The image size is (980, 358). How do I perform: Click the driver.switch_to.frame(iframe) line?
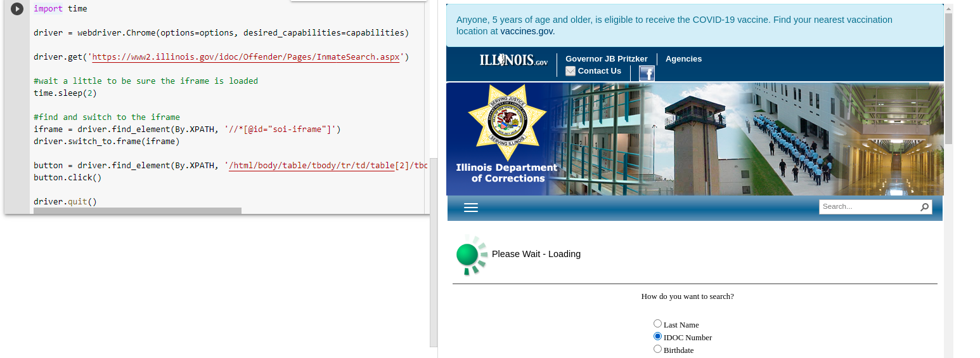coord(106,142)
